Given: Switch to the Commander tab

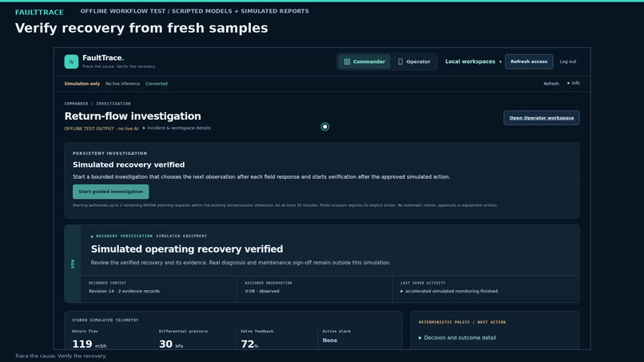Looking at the screenshot, I should click(364, 62).
